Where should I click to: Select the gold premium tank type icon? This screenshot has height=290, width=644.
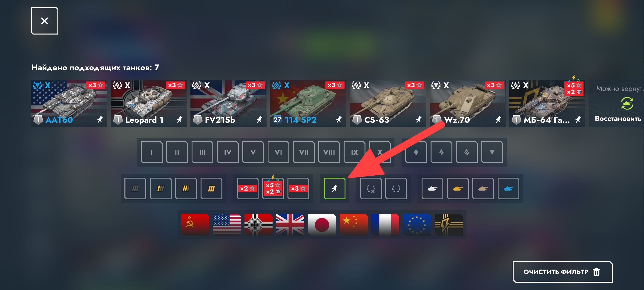pyautogui.click(x=457, y=188)
